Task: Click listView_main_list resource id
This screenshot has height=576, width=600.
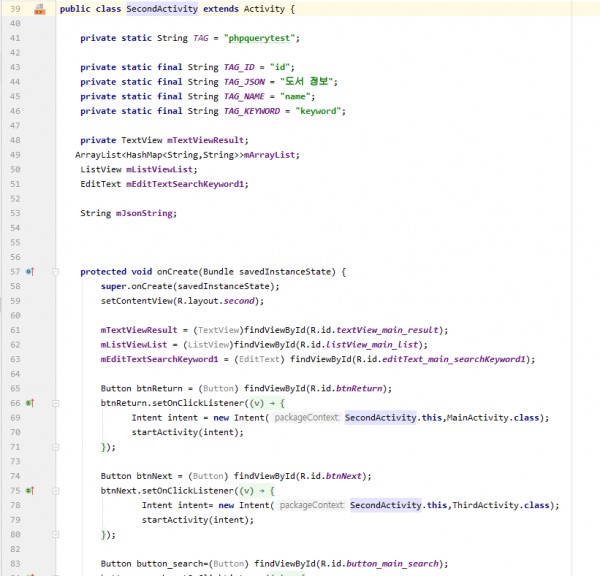Action: (372, 345)
